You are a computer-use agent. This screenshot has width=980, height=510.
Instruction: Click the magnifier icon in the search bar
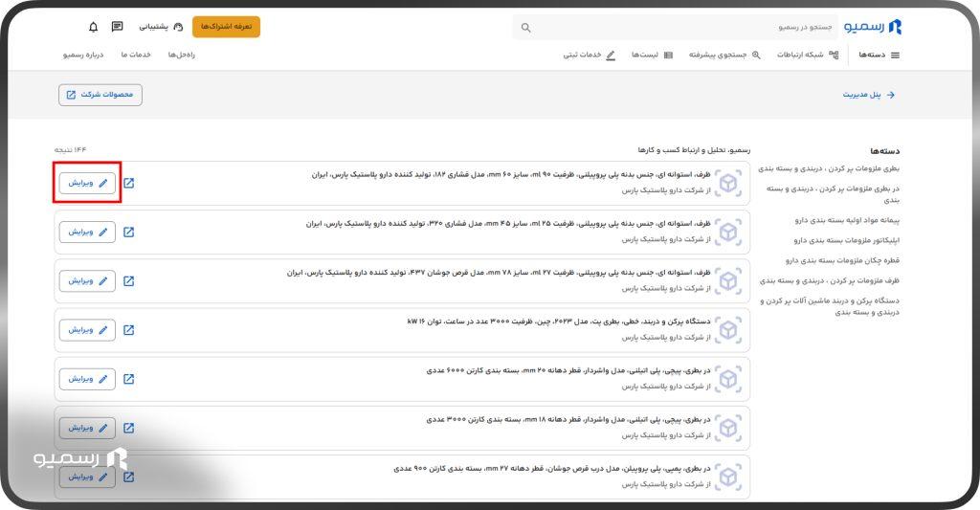click(x=526, y=28)
